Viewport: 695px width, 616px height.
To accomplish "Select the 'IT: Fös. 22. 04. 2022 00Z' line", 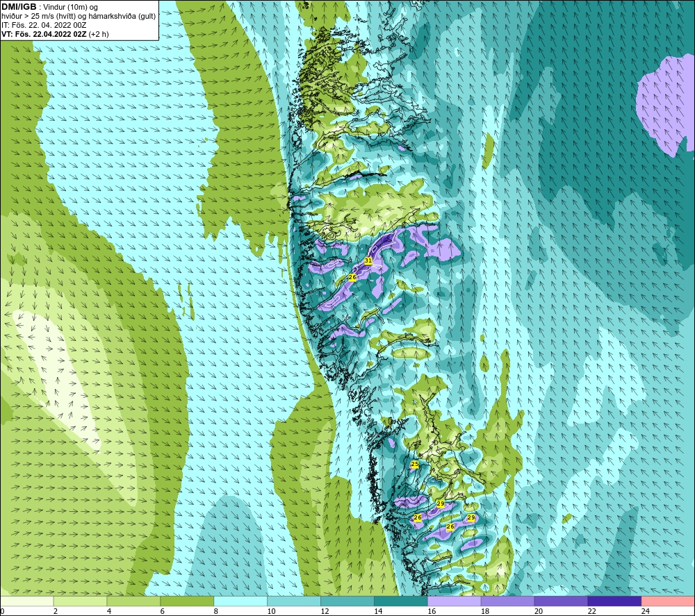I will point(44,25).
